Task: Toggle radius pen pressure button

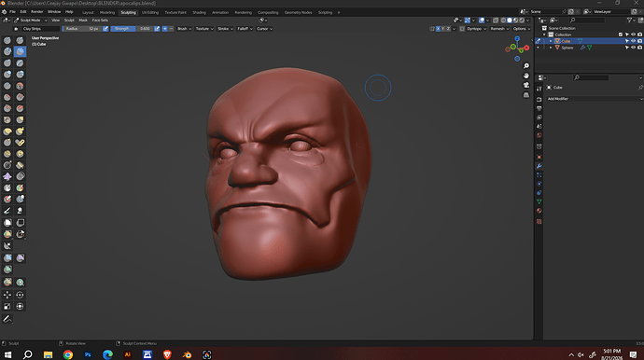Action: [x=105, y=29]
